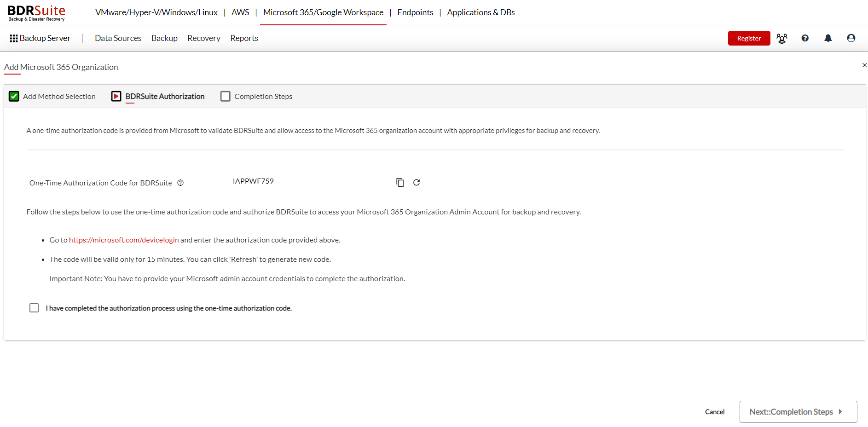Open the Data Sources menu
The width and height of the screenshot is (868, 427).
click(118, 38)
